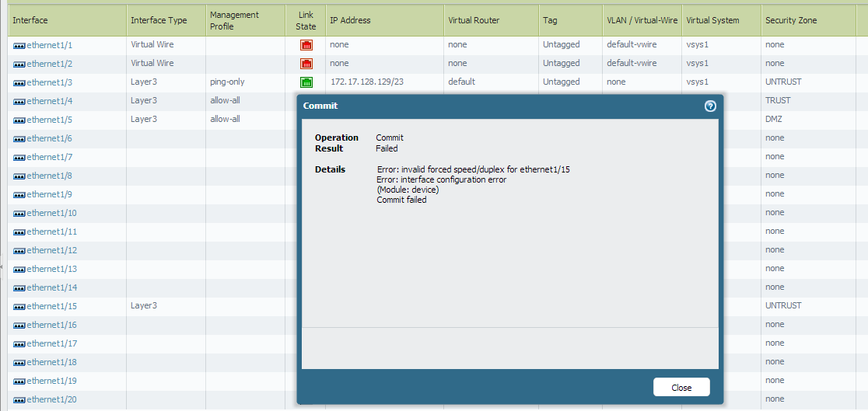Image resolution: width=868 pixels, height=411 pixels.
Task: Click the ethernet1/9 interface icon
Action: (x=19, y=195)
